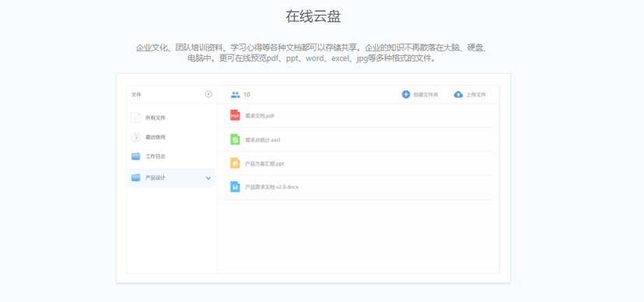
Task: Click the blue plus icon for 创建文件夹
Action: click(406, 94)
